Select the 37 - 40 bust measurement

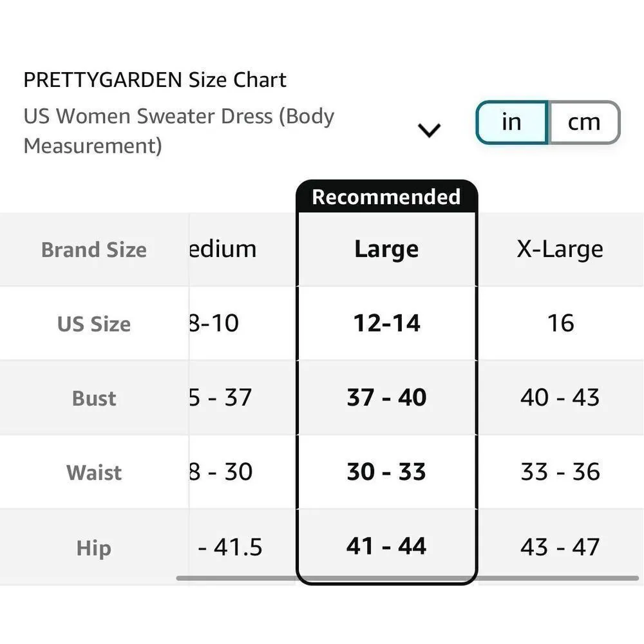386,398
